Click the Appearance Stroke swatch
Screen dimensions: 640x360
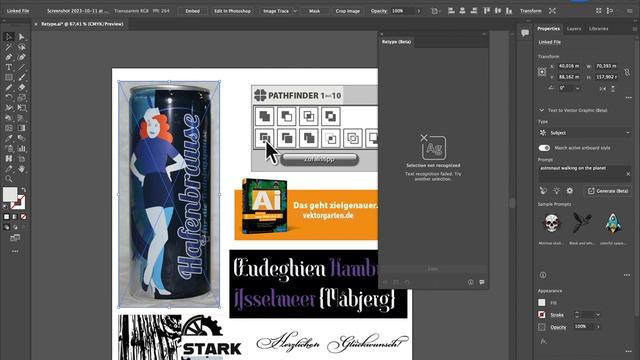(x=542, y=315)
